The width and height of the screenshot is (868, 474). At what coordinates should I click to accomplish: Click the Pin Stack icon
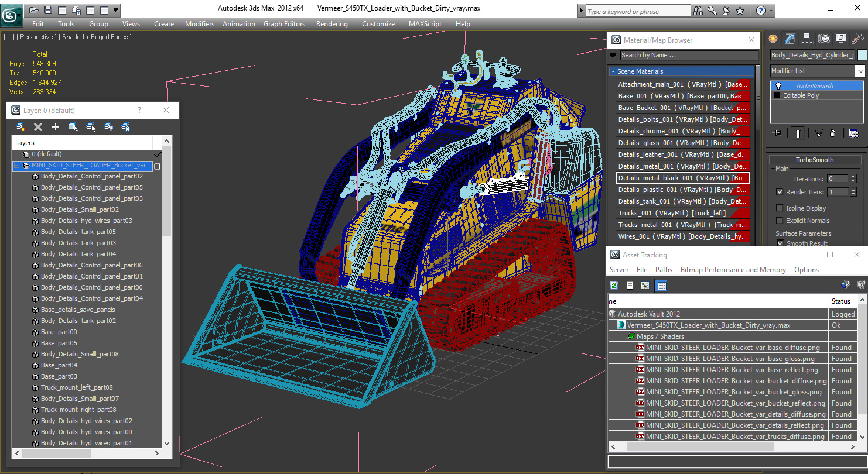(778, 133)
